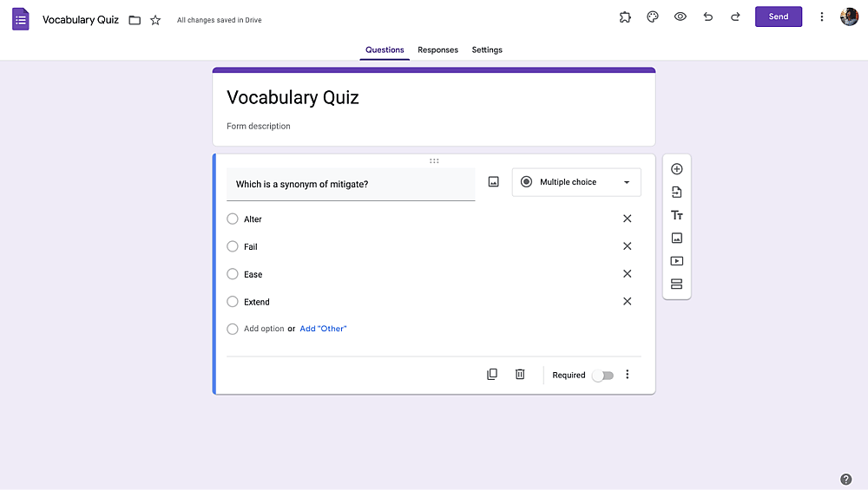
Task: Star the Vocabulary Quiz form
Action: coord(155,21)
